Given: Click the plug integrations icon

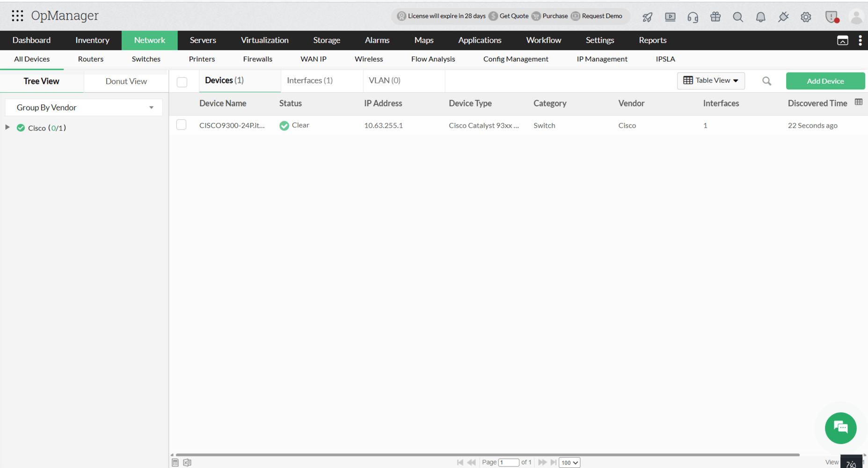Looking at the screenshot, I should pos(783,17).
